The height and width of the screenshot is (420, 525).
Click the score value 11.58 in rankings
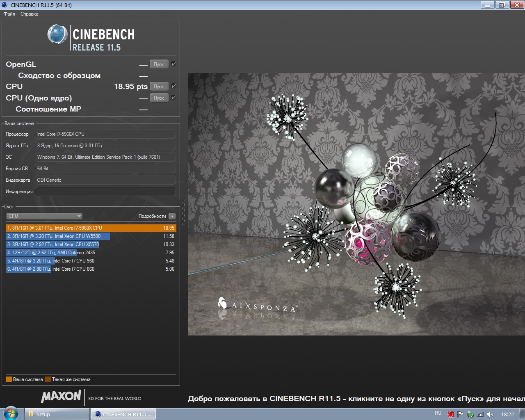point(169,236)
